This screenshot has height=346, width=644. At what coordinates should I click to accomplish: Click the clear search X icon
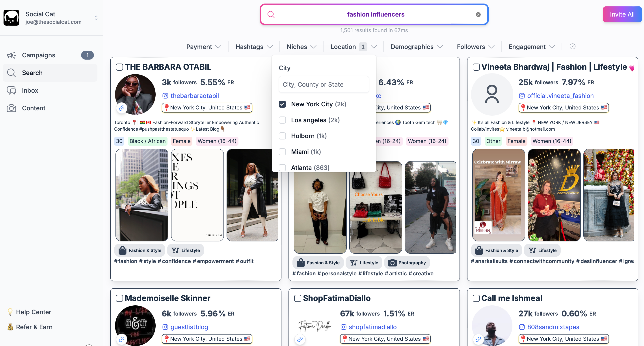tap(478, 15)
